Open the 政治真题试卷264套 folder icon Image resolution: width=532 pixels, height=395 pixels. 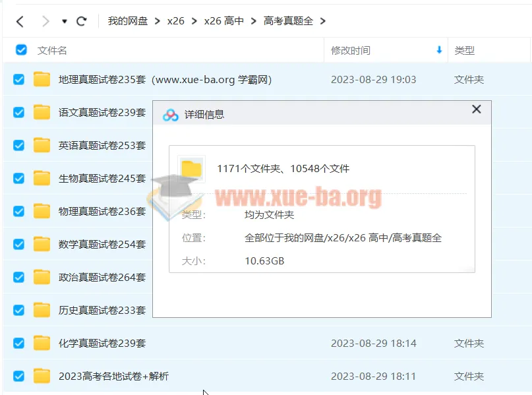(x=42, y=277)
